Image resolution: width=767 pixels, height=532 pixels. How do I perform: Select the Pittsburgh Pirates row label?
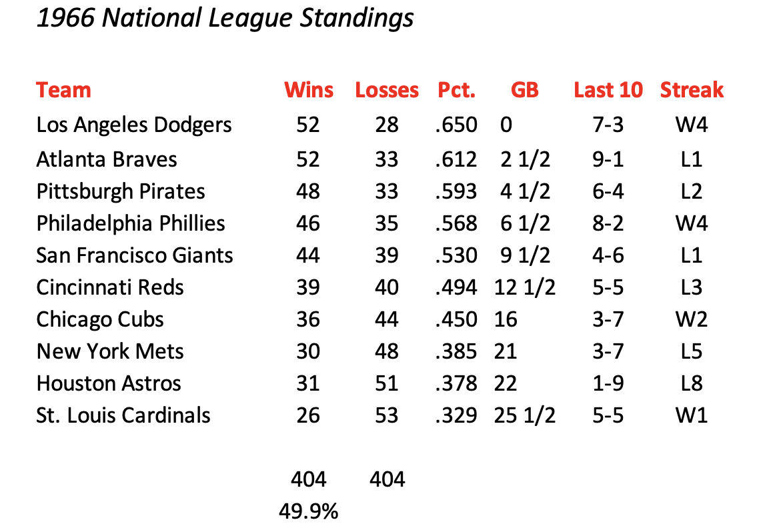(121, 192)
